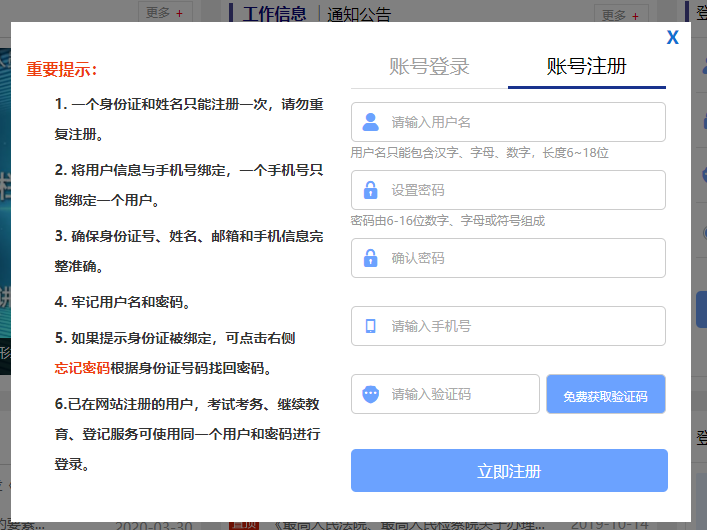Click the user avatar icon in username field
The height and width of the screenshot is (530, 707).
[371, 122]
